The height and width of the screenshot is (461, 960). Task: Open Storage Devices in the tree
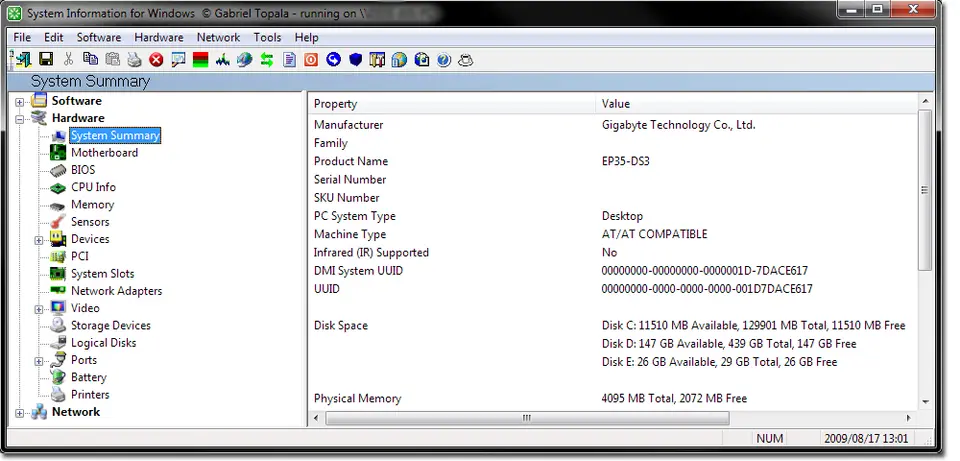pos(110,325)
